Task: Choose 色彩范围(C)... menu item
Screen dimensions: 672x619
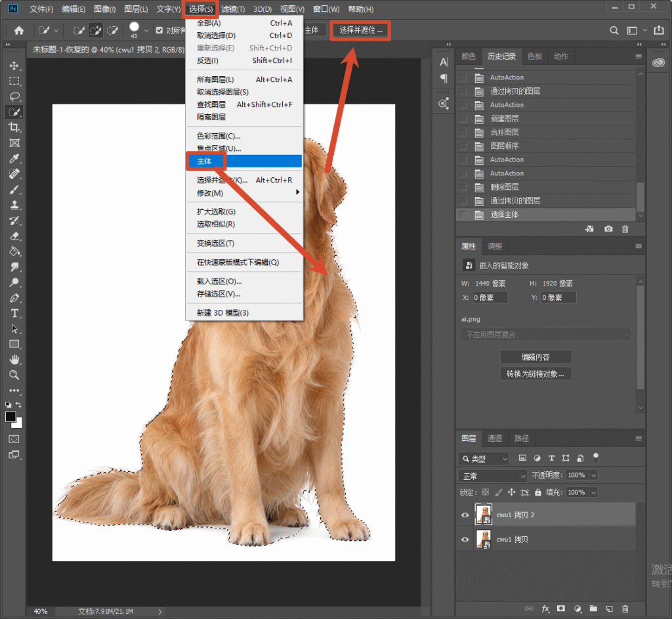Action: pyautogui.click(x=244, y=136)
